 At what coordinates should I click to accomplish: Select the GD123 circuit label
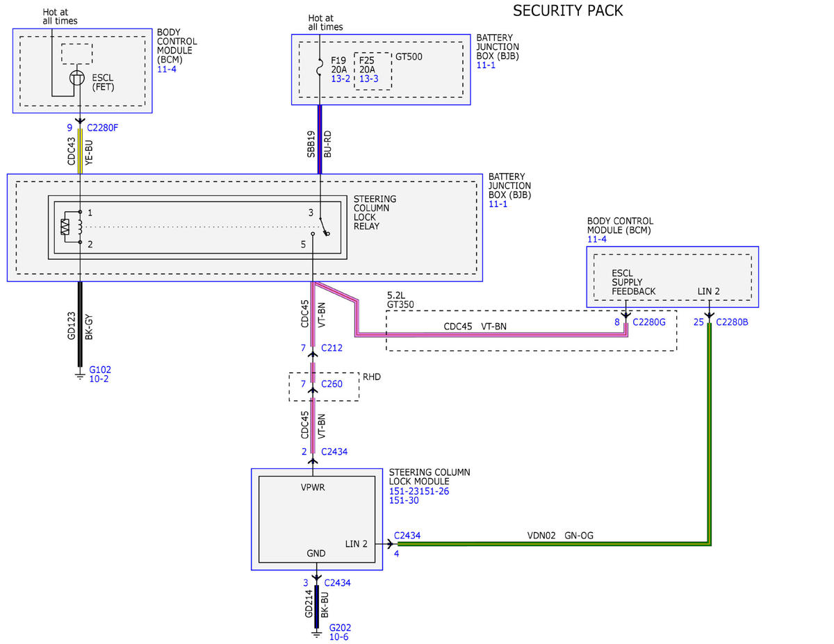(70, 325)
